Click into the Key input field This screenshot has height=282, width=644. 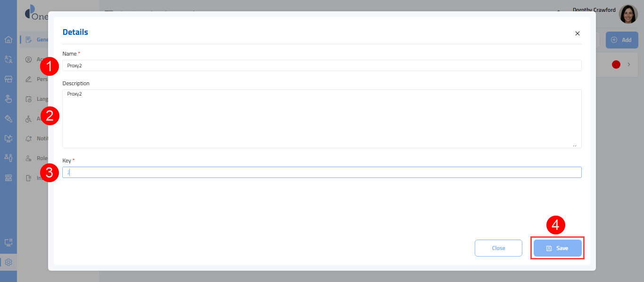[322, 172]
